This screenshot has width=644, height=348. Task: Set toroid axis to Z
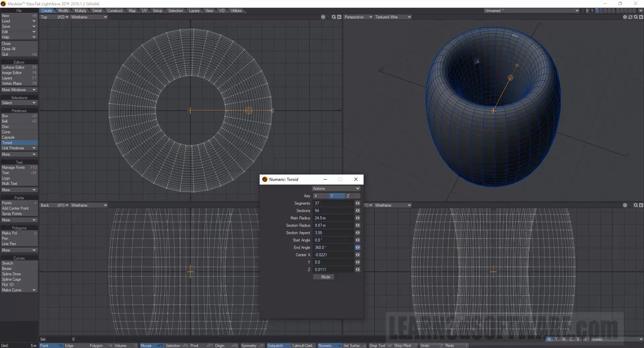(353, 196)
